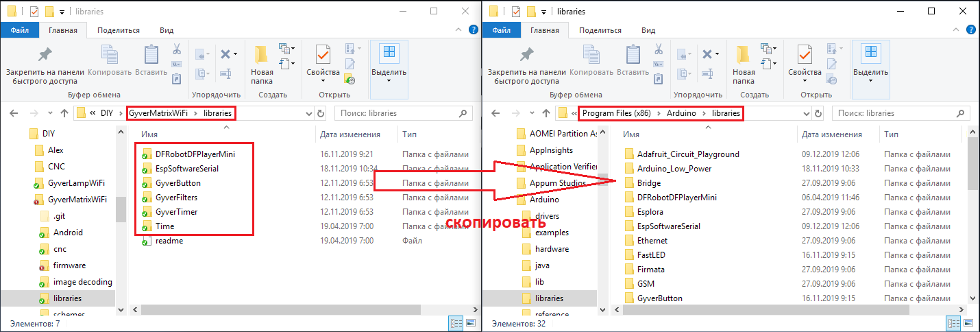Screen dimensions: 980x332
Task: Open the Файл menu in right window
Action: [x=501, y=30]
